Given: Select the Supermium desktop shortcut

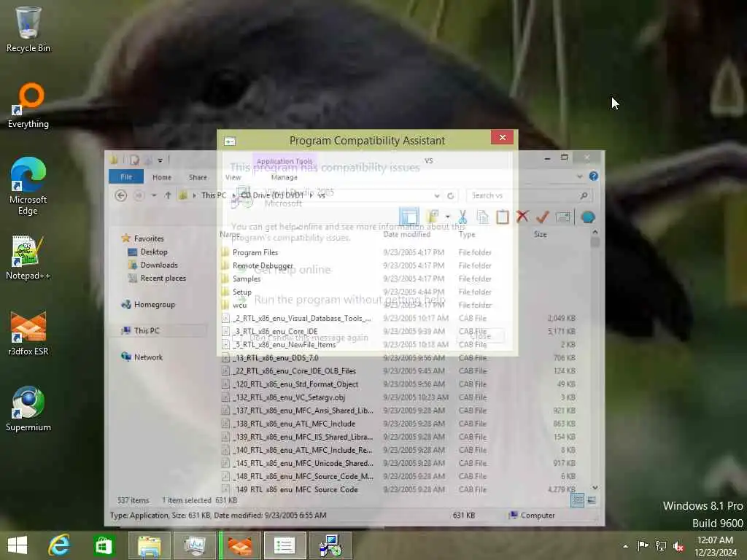Looking at the screenshot, I should coord(28,409).
